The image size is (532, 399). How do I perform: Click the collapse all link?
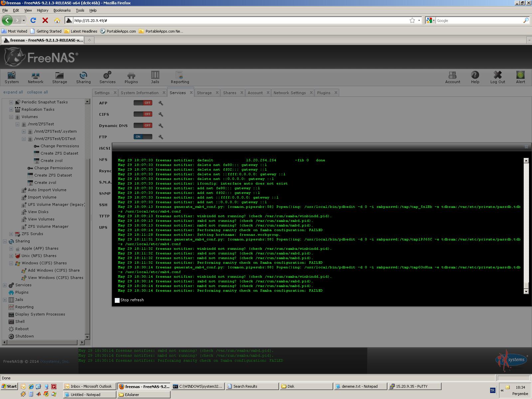pos(37,92)
